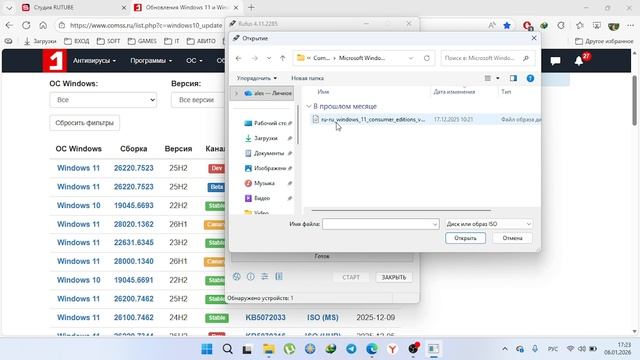The height and width of the screenshot is (360, 640).
Task: Expand alex — Личное OneDrive node
Action: coord(236,93)
